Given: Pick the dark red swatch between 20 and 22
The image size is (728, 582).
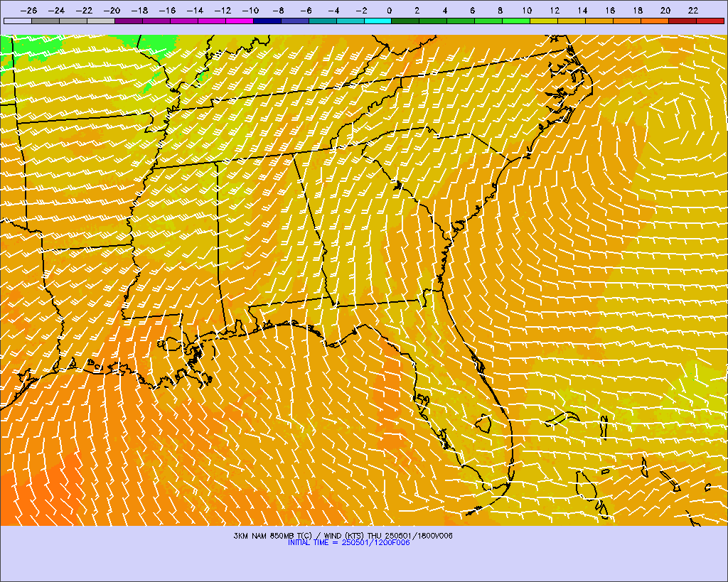Looking at the screenshot, I should click(x=682, y=21).
